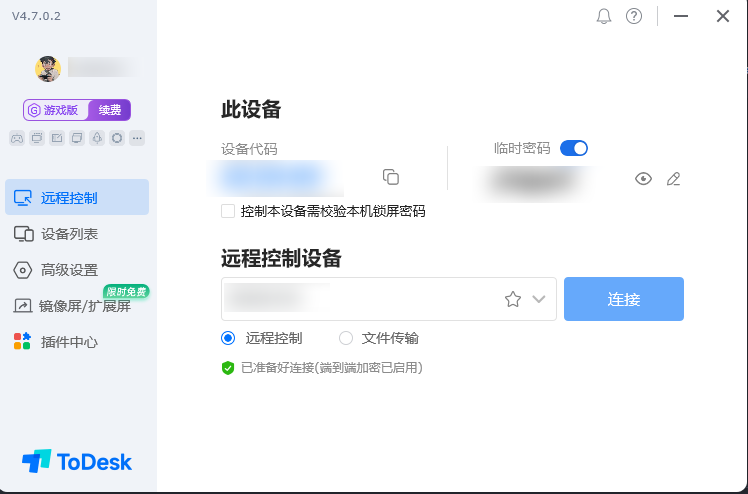The image size is (748, 494).
Task: Click the user avatar picture
Action: (x=48, y=68)
